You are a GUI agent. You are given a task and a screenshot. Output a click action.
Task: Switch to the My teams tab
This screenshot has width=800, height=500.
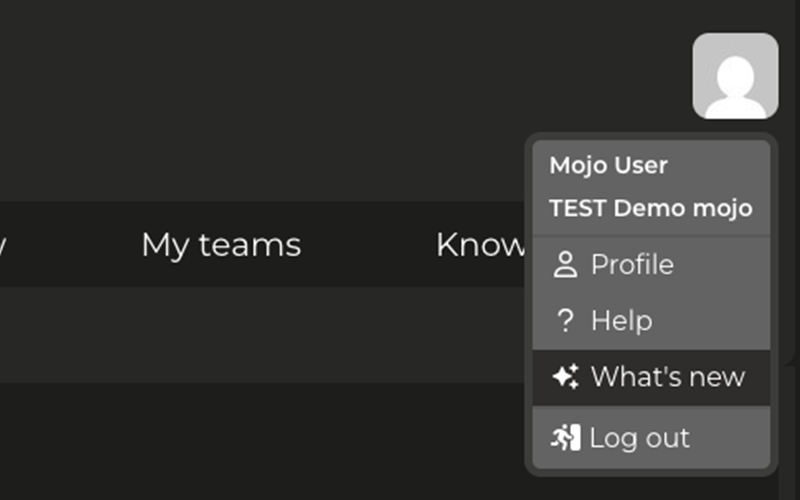221,245
